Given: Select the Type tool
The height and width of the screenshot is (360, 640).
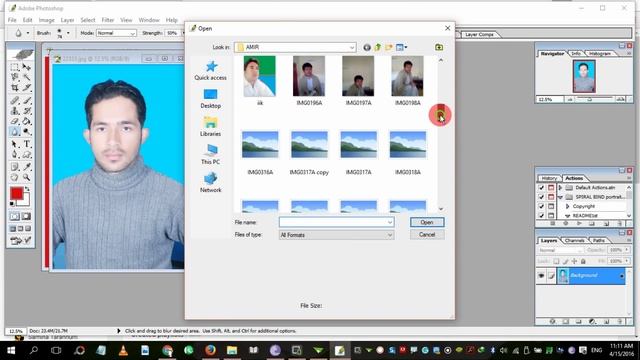Looking at the screenshot, I should [27, 144].
